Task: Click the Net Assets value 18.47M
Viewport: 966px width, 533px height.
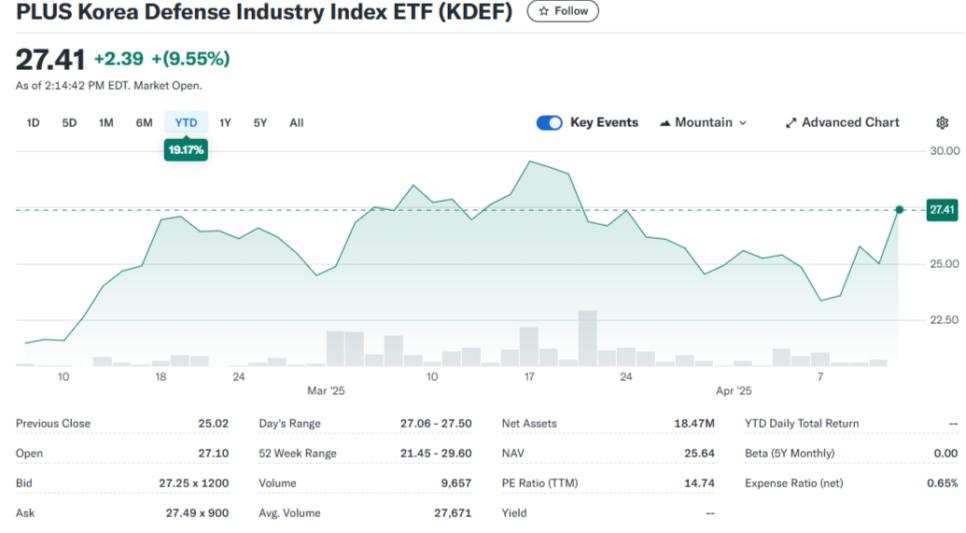Action: click(694, 423)
